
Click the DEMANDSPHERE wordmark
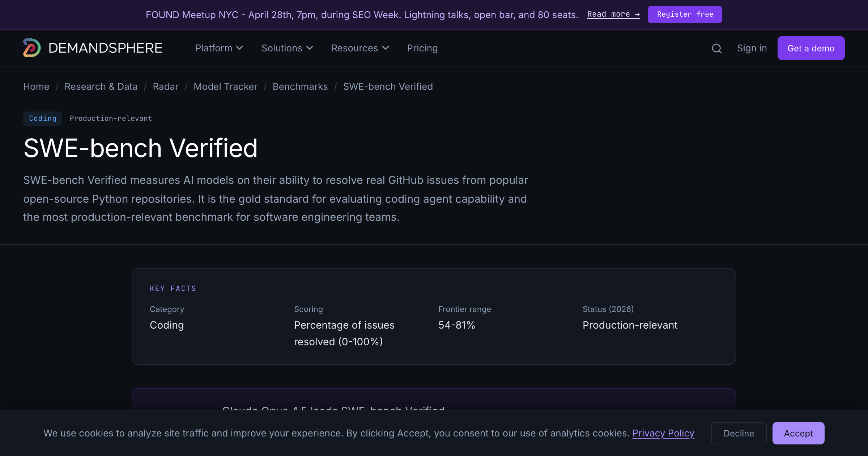tap(105, 48)
